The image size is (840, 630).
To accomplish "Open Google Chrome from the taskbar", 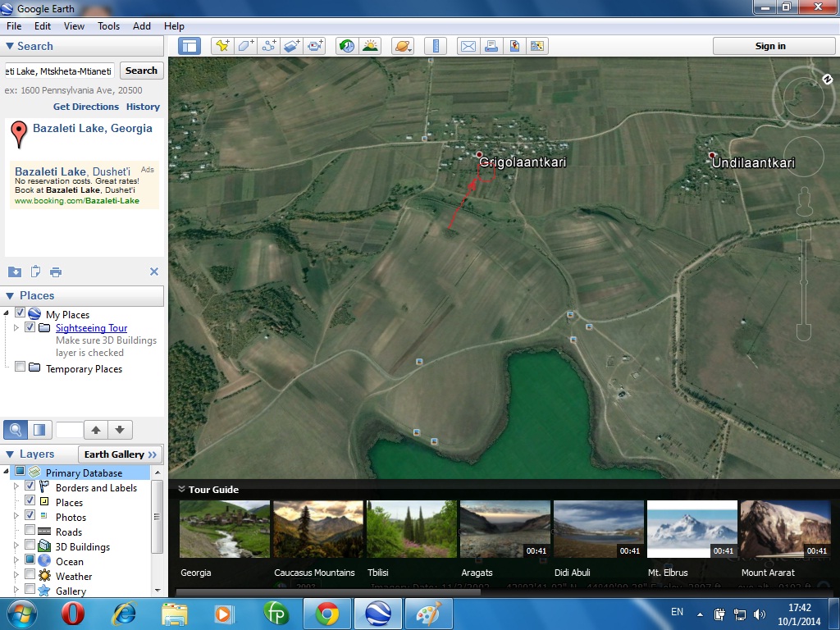I will pyautogui.click(x=326, y=614).
